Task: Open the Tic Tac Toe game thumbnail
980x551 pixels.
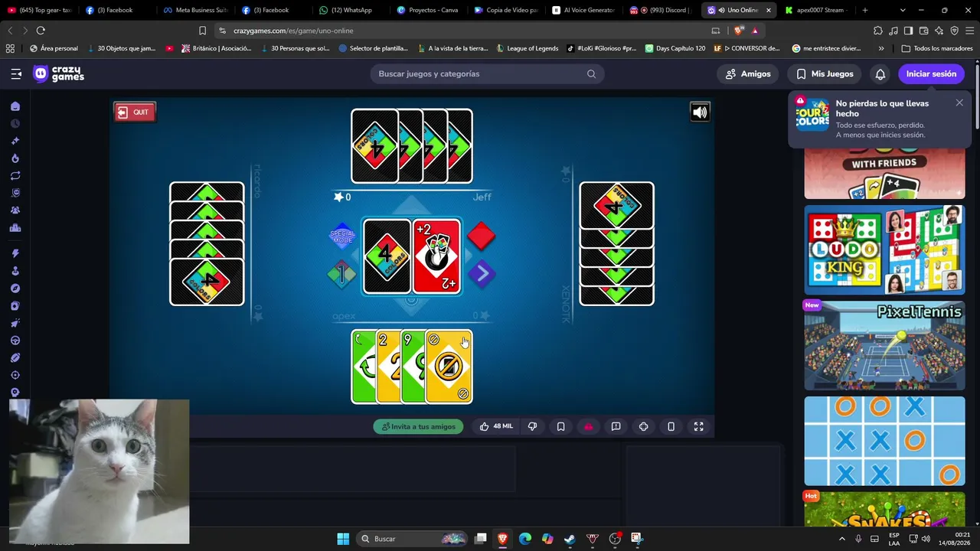Action: point(884,441)
